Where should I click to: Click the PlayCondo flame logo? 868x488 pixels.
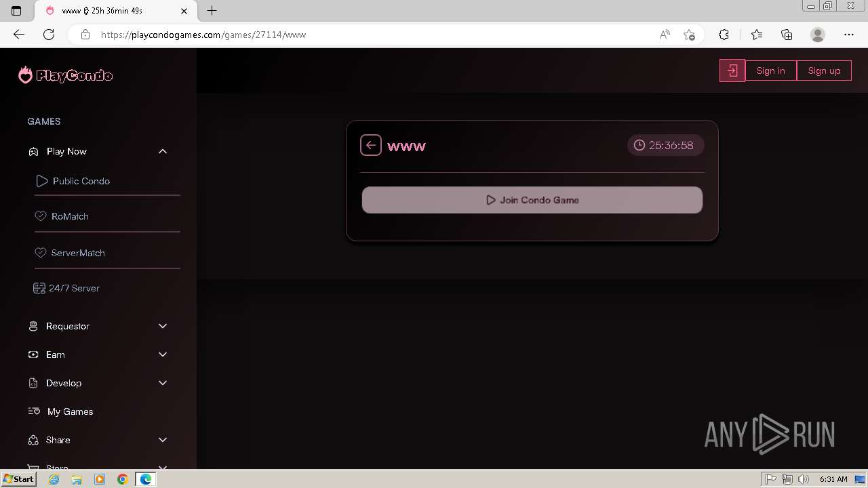[x=25, y=75]
